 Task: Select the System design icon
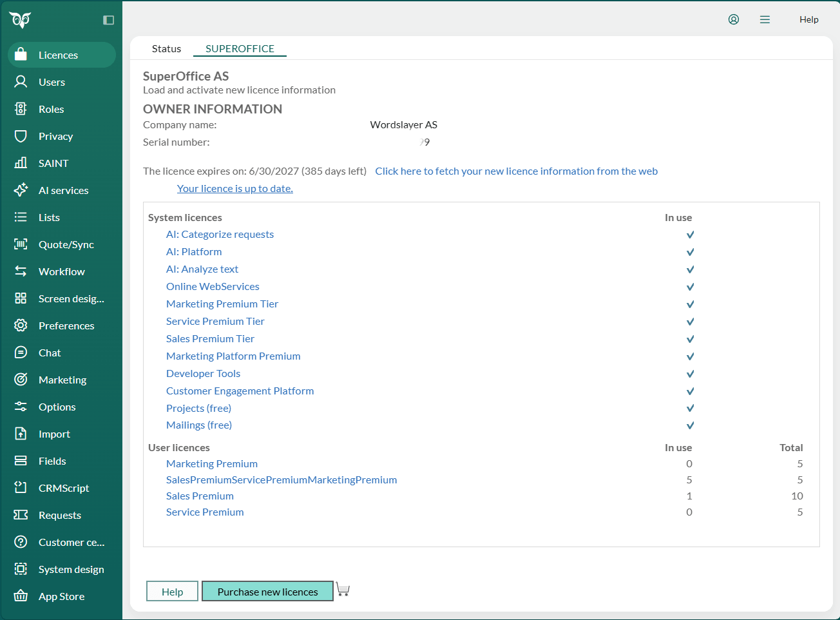(x=21, y=569)
